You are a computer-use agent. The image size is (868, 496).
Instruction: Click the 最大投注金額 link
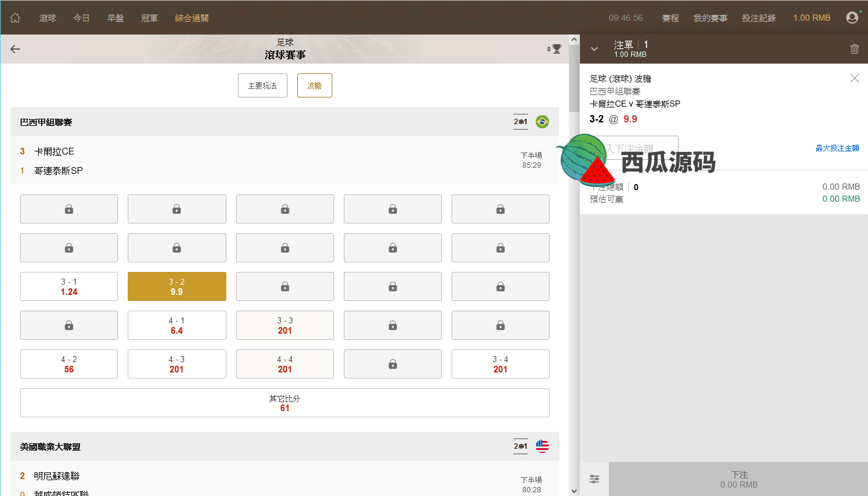[x=837, y=148]
